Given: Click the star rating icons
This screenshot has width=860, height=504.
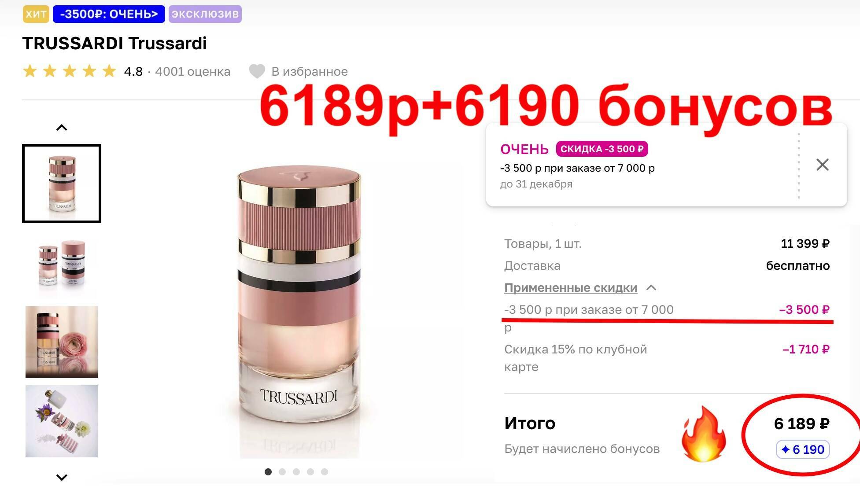Looking at the screenshot, I should pos(70,71).
